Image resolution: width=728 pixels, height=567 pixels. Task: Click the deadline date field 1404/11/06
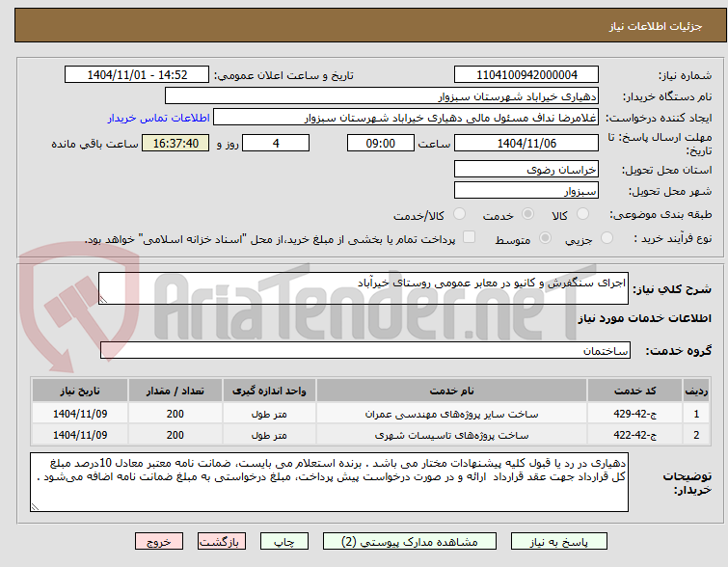[x=526, y=143]
